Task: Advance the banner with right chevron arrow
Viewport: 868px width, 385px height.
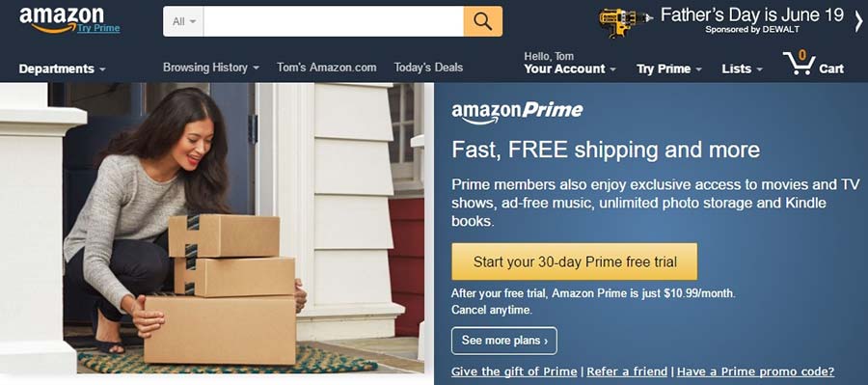Action: (858, 21)
